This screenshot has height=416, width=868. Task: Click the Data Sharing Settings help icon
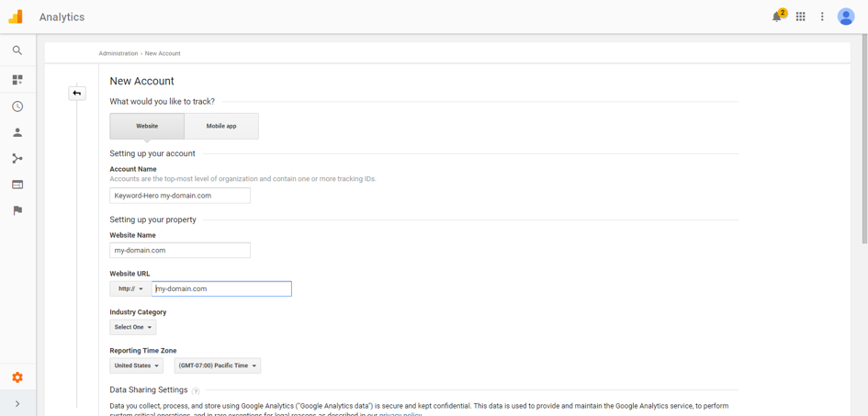click(x=196, y=391)
